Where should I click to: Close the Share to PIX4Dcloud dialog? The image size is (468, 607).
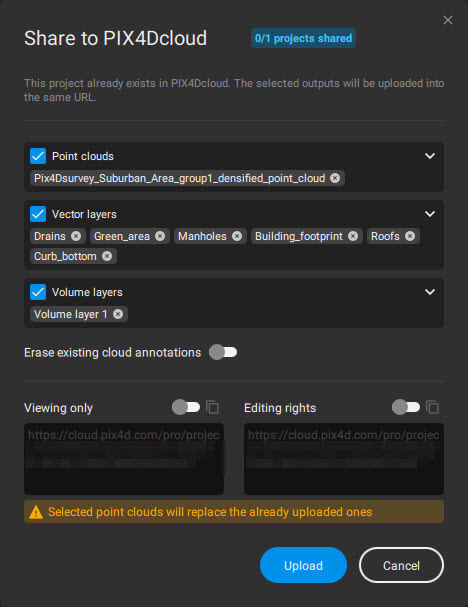[448, 20]
